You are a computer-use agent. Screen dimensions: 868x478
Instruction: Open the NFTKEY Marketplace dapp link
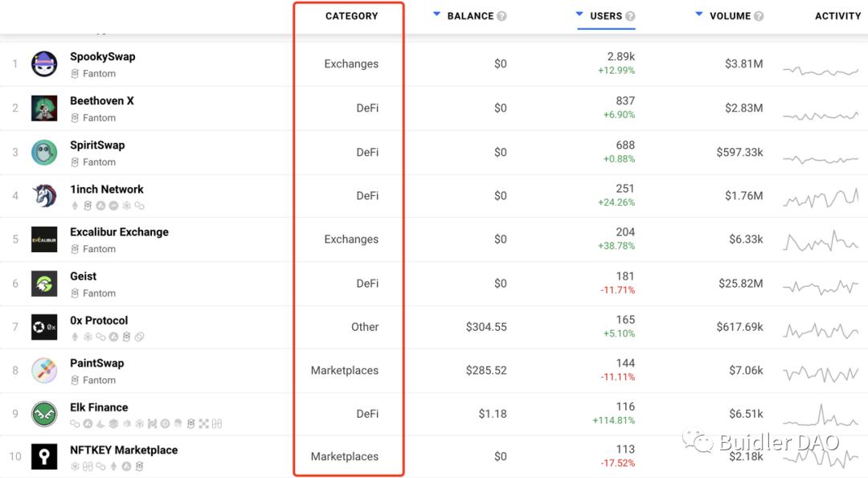124,451
